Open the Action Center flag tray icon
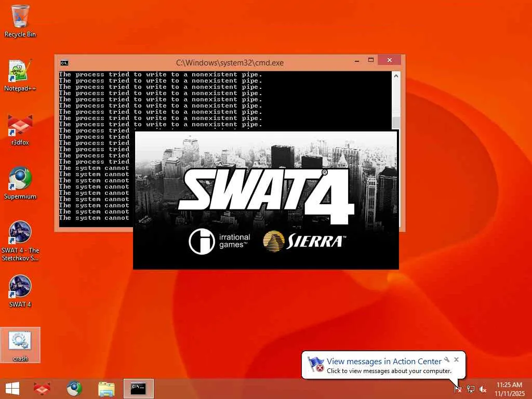This screenshot has width=532, height=399. point(458,389)
